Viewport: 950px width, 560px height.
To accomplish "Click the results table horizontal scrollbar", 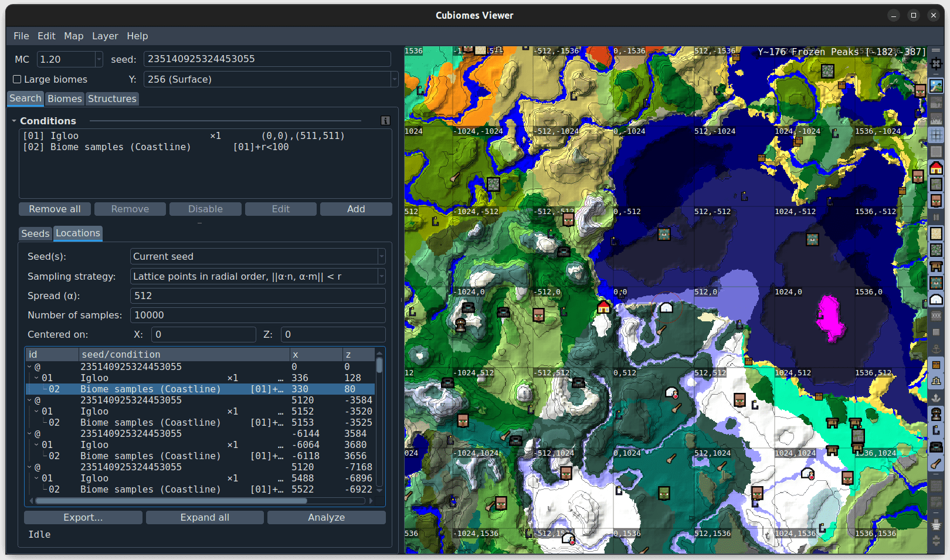I will pyautogui.click(x=171, y=501).
